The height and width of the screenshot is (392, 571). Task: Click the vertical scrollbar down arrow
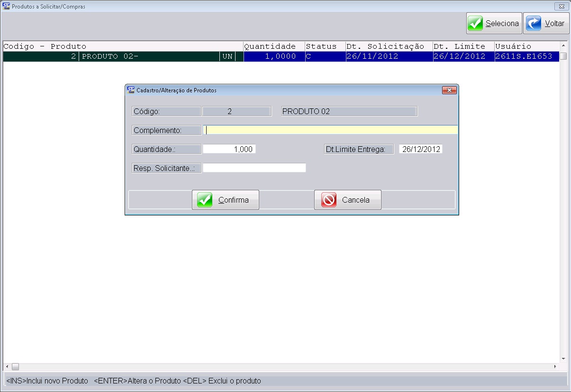[563, 358]
